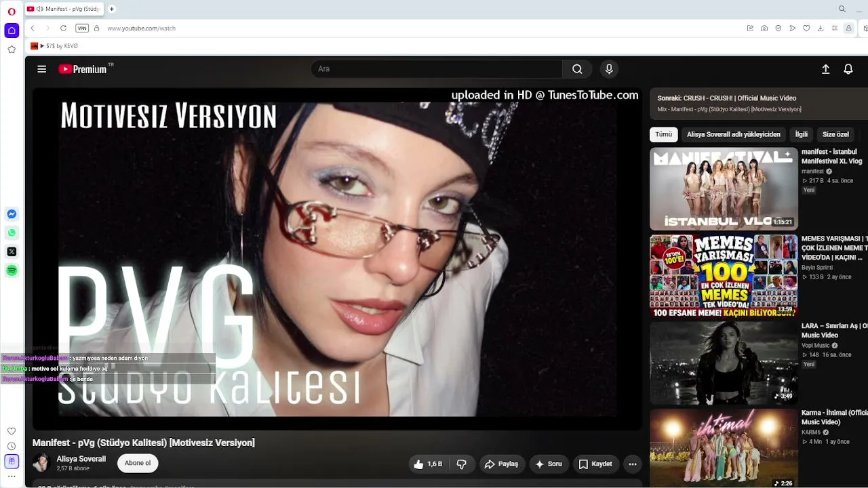This screenshot has width=868, height=488.
Task: Click the 'Vopi Music' channel name
Action: (816, 346)
